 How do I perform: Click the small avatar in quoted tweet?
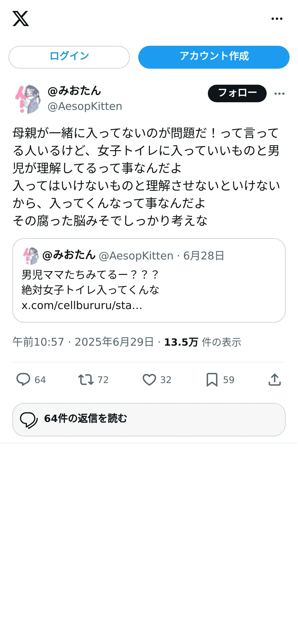[x=31, y=256]
